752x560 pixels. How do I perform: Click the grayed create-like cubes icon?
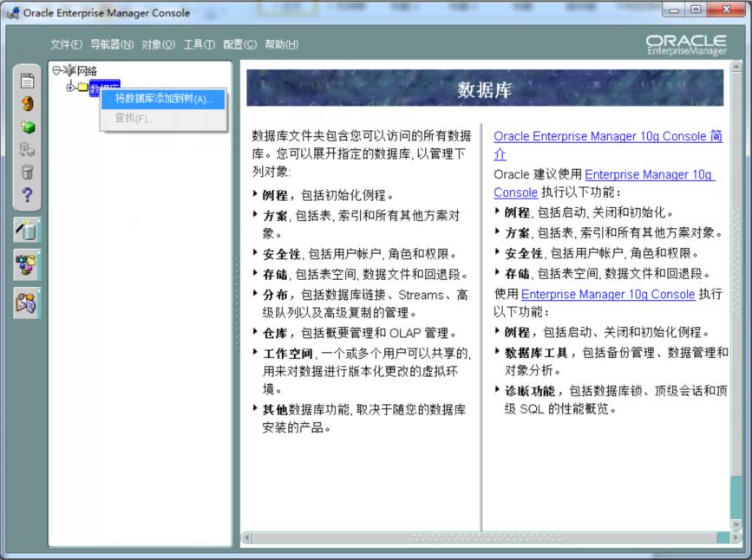28,150
